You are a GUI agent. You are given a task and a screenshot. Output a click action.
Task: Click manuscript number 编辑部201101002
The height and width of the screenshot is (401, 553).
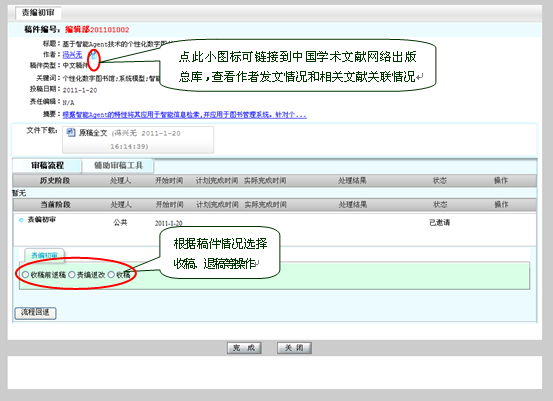pyautogui.click(x=97, y=30)
